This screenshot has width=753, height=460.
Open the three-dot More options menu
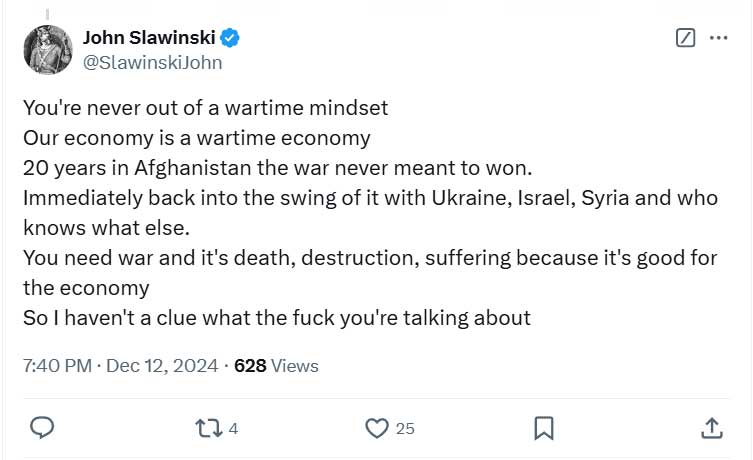[718, 39]
